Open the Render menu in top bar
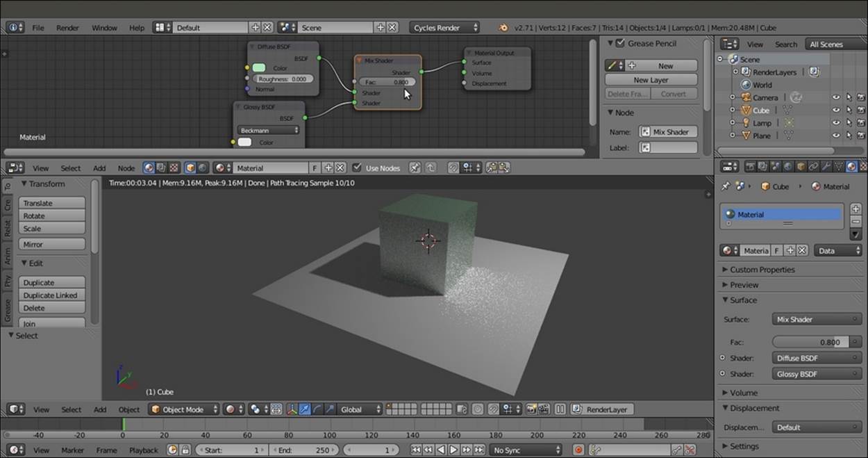The width and height of the screenshot is (868, 458). click(67, 28)
